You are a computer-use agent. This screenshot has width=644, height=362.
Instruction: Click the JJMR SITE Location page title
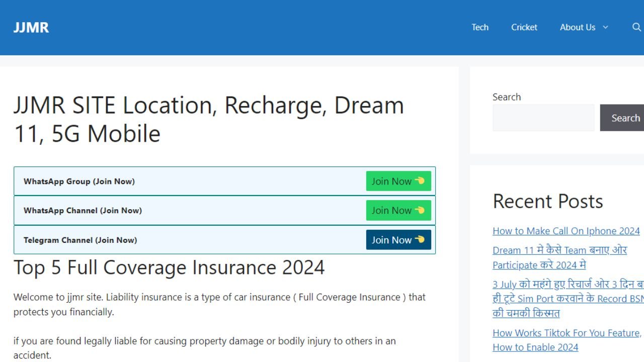tap(209, 119)
